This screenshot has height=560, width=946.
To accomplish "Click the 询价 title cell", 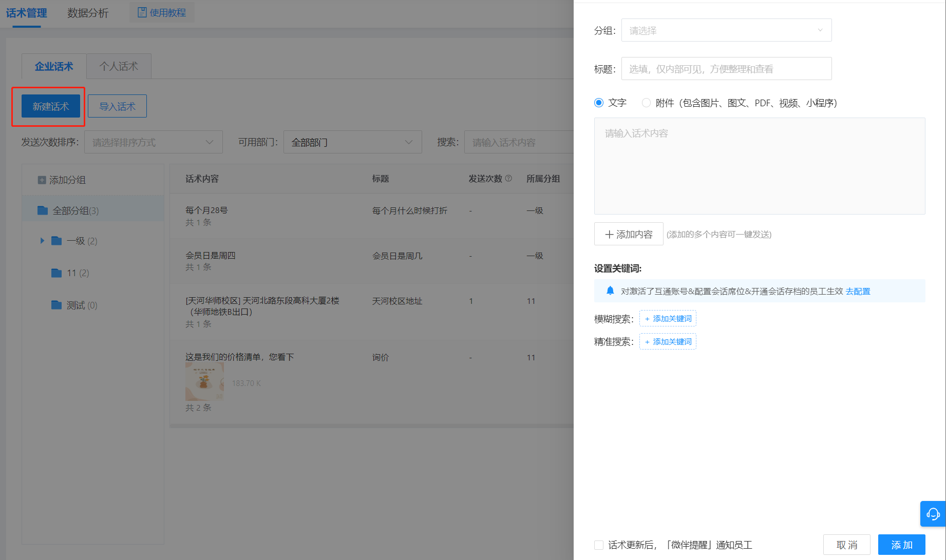I will click(381, 357).
